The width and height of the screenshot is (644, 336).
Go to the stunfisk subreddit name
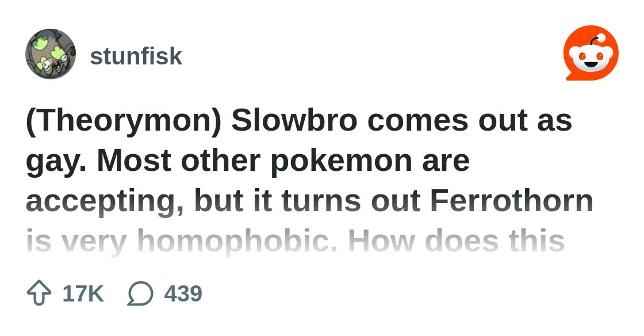coord(136,56)
